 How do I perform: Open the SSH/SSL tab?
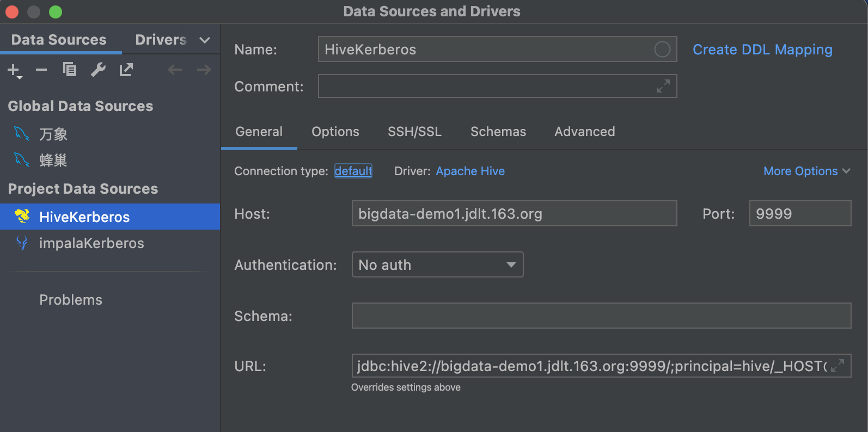(415, 132)
